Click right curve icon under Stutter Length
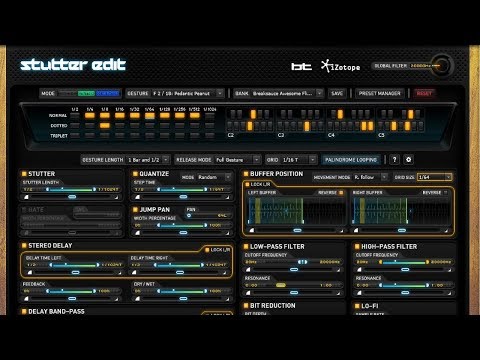Image resolution: width=480 pixels, height=360 pixels. pos(116,197)
